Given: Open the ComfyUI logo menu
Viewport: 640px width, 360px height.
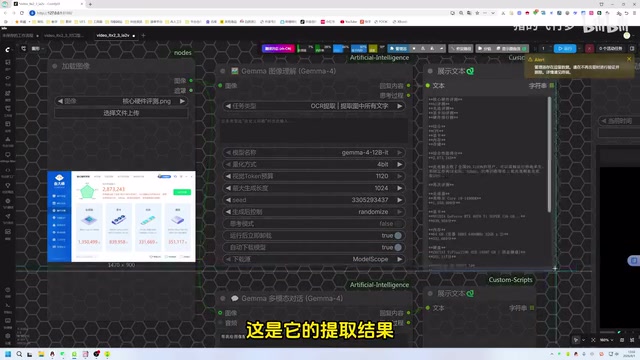Looking at the screenshot, I should [7, 49].
